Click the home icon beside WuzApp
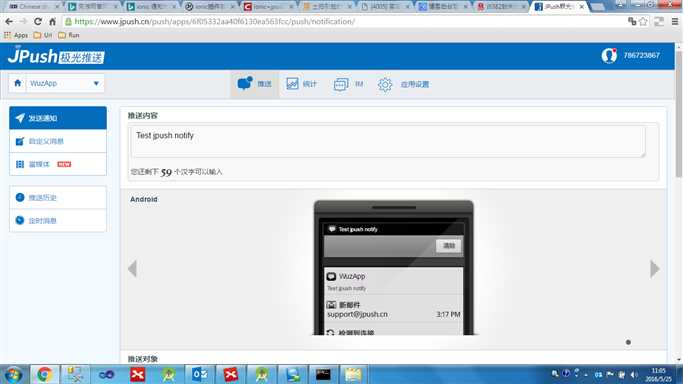This screenshot has height=384, width=683. [17, 83]
